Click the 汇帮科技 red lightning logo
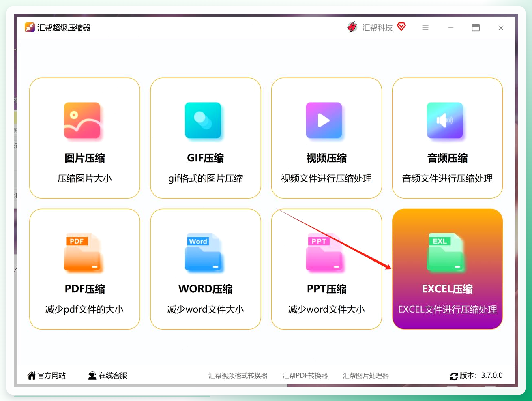 click(x=352, y=27)
